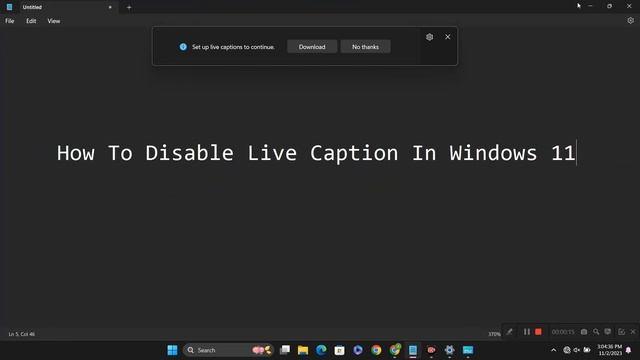Click the recorder magnifier zoom icon
The image size is (640, 360).
pos(596,332)
